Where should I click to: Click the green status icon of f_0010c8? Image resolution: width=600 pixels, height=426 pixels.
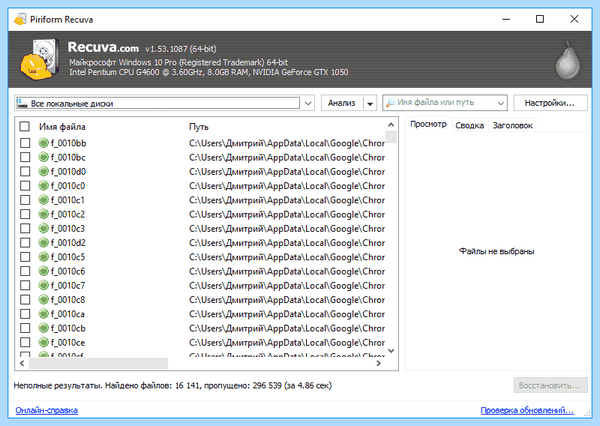[x=44, y=300]
